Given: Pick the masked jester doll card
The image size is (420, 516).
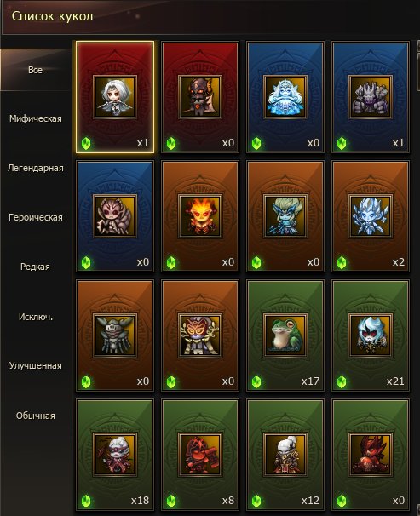Looking at the screenshot, I should (200, 335).
